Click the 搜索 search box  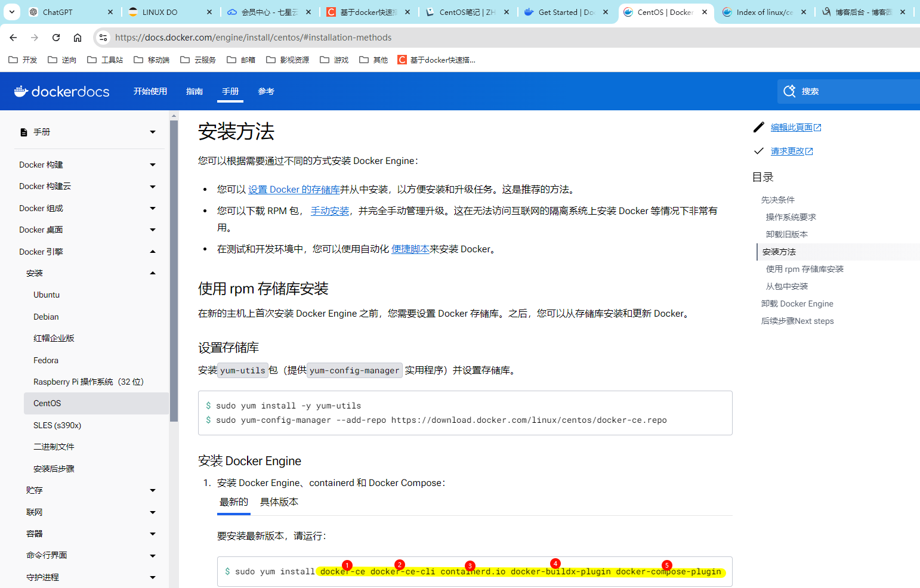coord(849,91)
